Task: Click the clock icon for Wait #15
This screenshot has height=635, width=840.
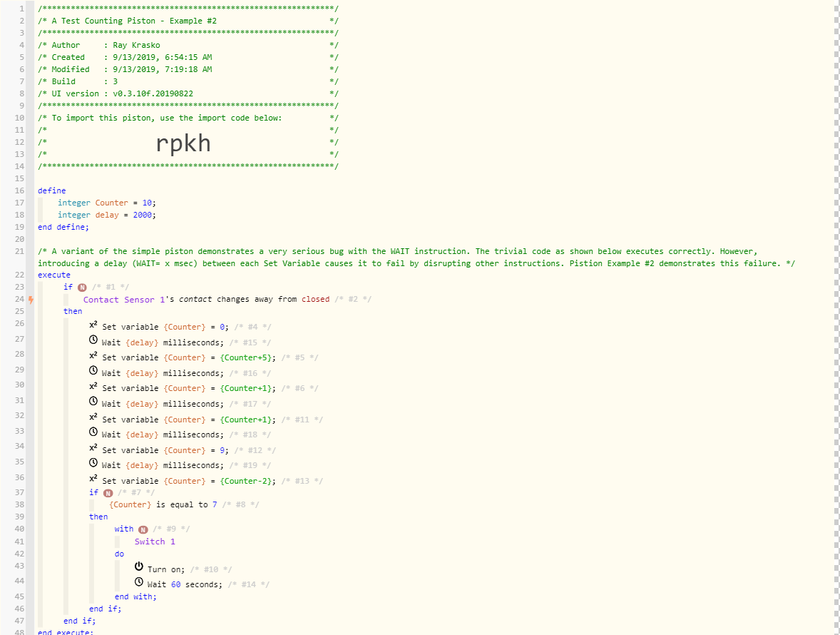Action: (x=93, y=340)
